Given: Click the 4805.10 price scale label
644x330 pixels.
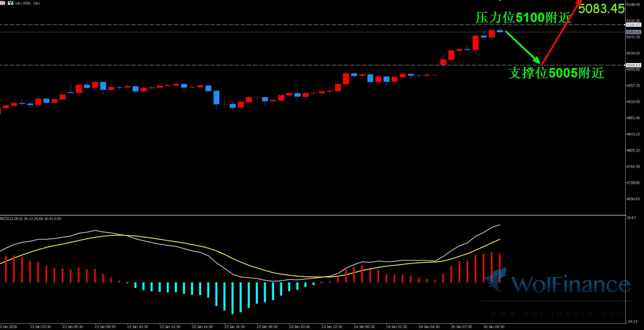Looking at the screenshot, I should 633,150.
